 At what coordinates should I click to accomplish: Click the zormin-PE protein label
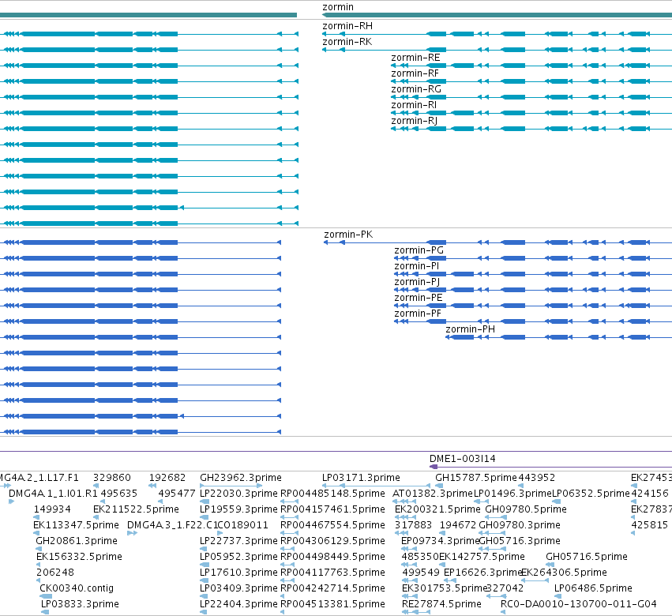coord(419,299)
